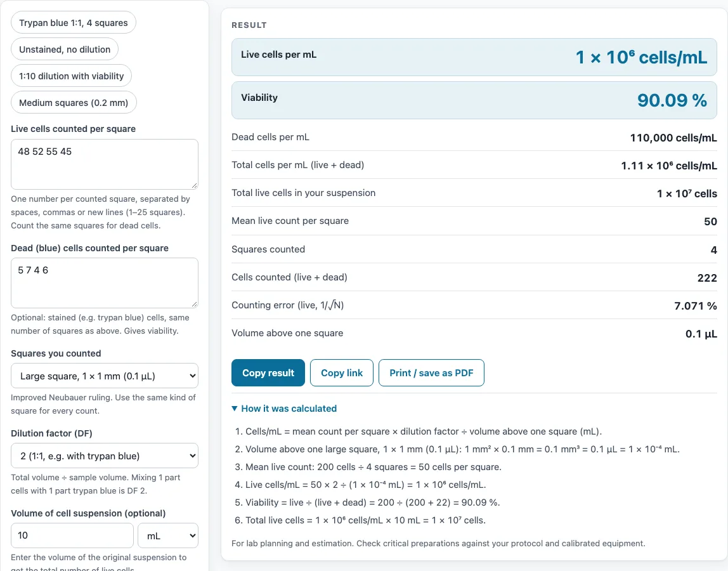The image size is (728, 571).
Task: Select the 110,000 cells/mL dead cells value
Action: click(673, 138)
